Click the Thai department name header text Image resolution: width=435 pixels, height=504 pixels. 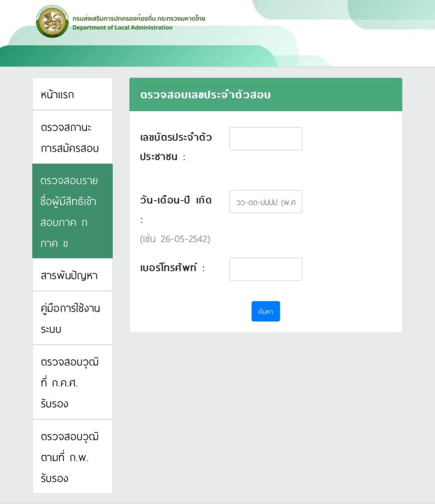click(138, 18)
